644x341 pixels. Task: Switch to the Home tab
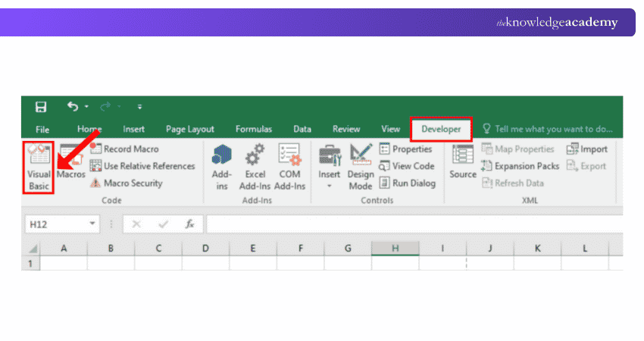[89, 129]
